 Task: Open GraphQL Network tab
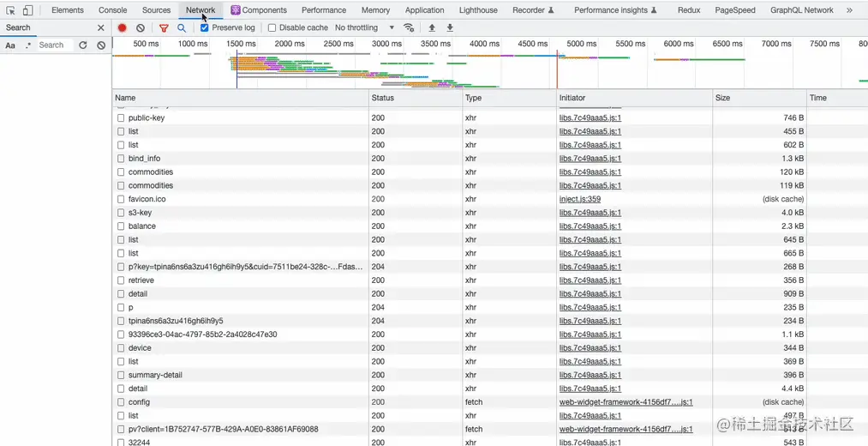[x=801, y=10]
